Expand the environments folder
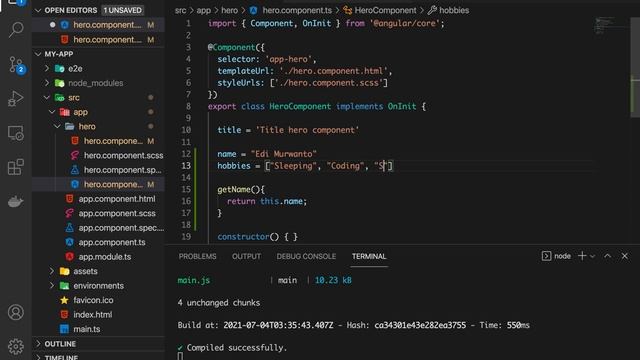The height and width of the screenshot is (360, 640). click(52, 285)
